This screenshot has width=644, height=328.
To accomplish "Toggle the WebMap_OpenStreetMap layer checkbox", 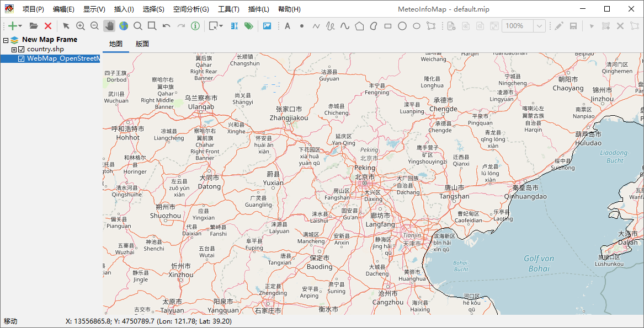I will click(x=22, y=58).
